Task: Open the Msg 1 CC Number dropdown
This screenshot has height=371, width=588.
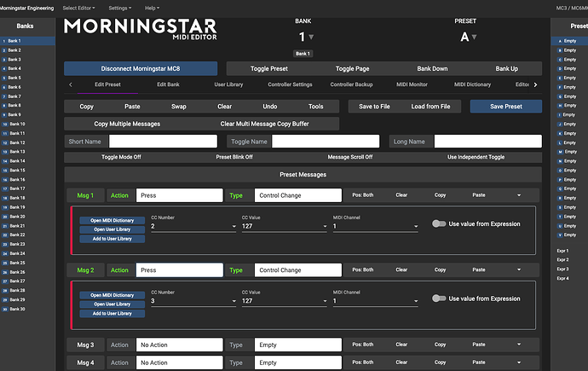Action: 193,226
